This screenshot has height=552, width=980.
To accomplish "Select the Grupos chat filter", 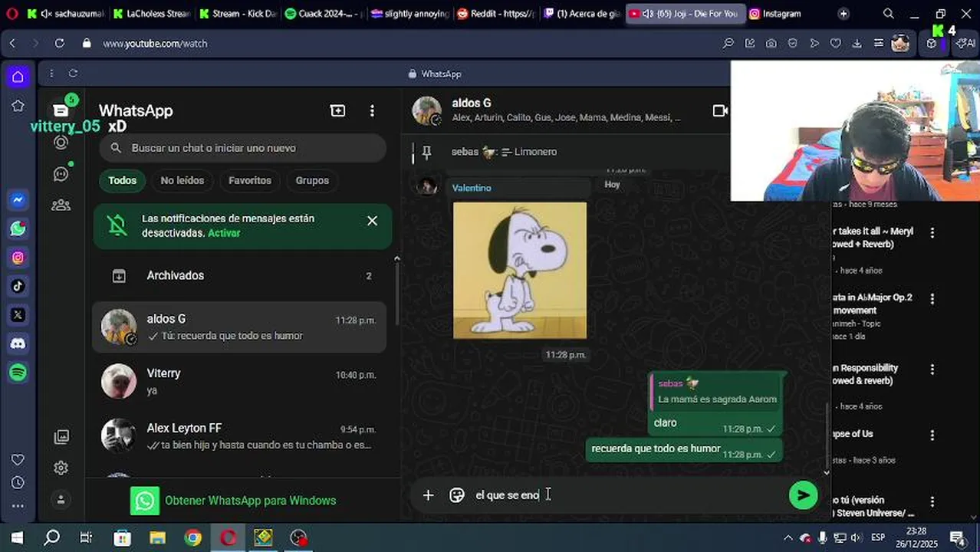I will point(312,180).
